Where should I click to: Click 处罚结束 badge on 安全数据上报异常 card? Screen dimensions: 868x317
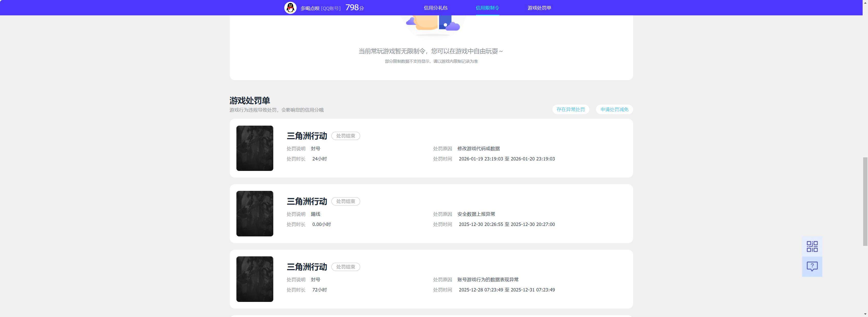346,201
